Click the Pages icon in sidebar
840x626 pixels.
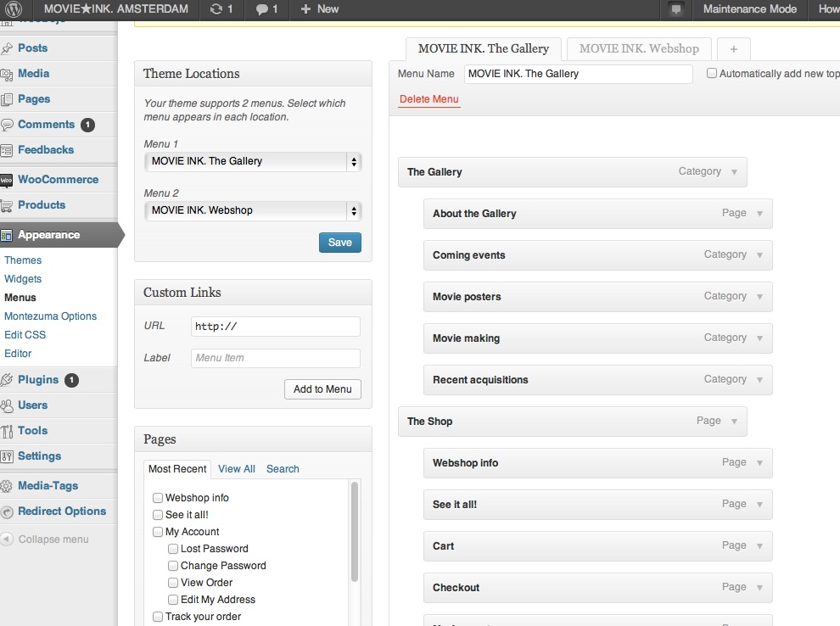(7, 99)
